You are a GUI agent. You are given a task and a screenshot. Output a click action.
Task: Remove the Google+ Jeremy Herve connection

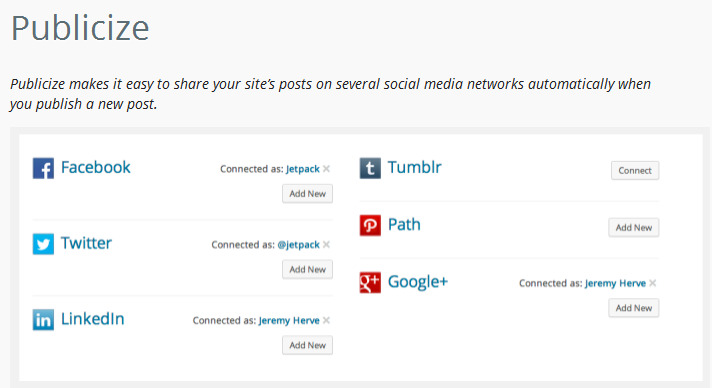(x=653, y=284)
